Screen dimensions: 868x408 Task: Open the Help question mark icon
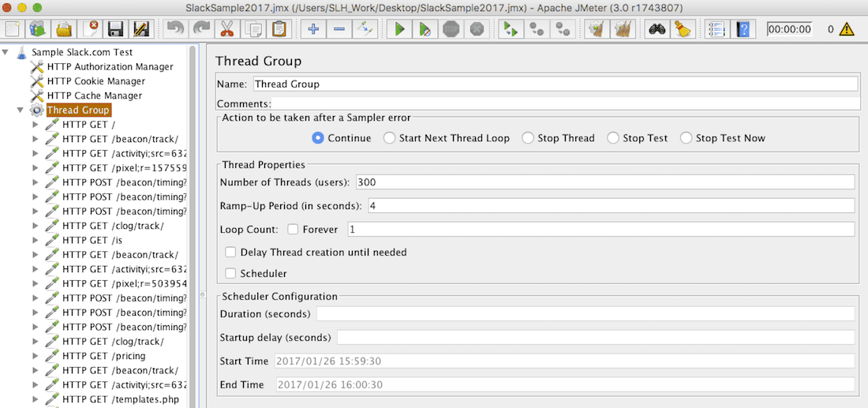743,30
